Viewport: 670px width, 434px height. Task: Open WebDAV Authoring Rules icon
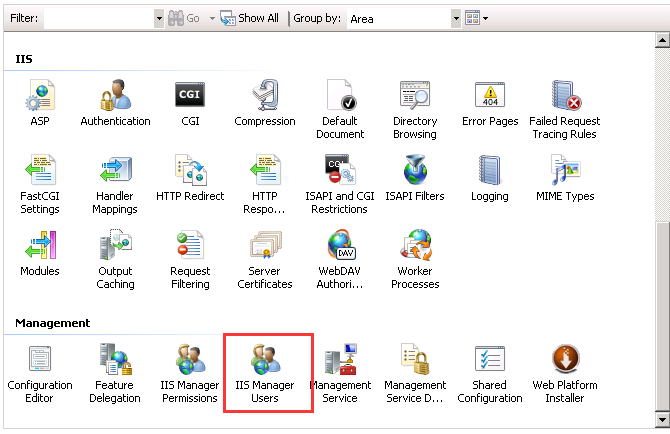click(341, 245)
